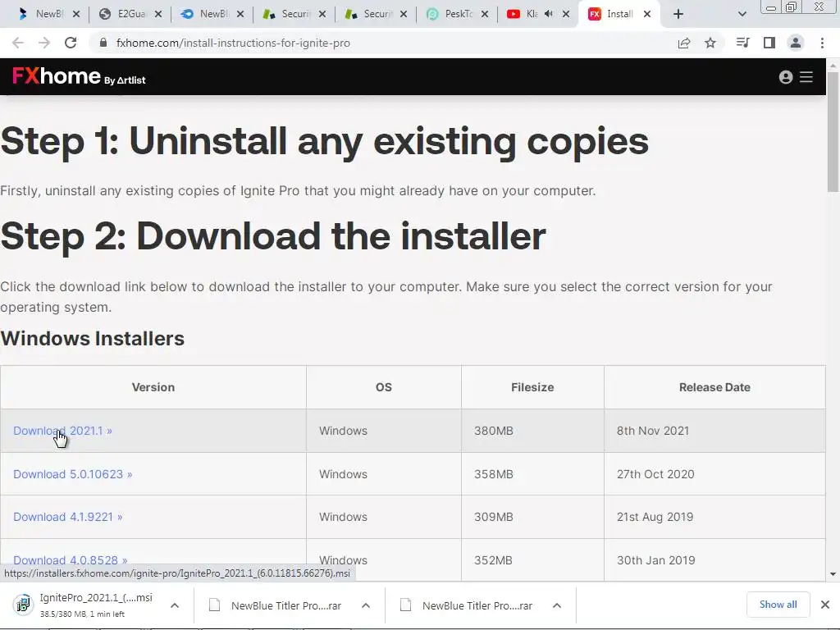Close the E2Guardian tab
Viewport: 840px width, 630px height.
click(x=158, y=15)
